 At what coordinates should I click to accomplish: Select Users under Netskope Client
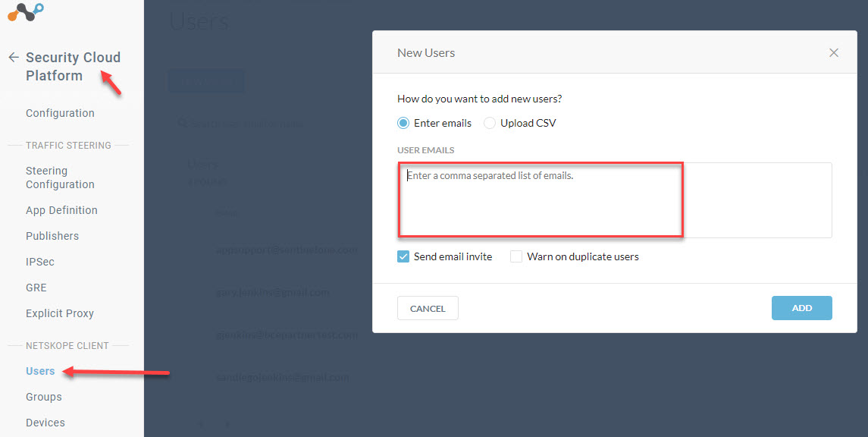pos(40,371)
